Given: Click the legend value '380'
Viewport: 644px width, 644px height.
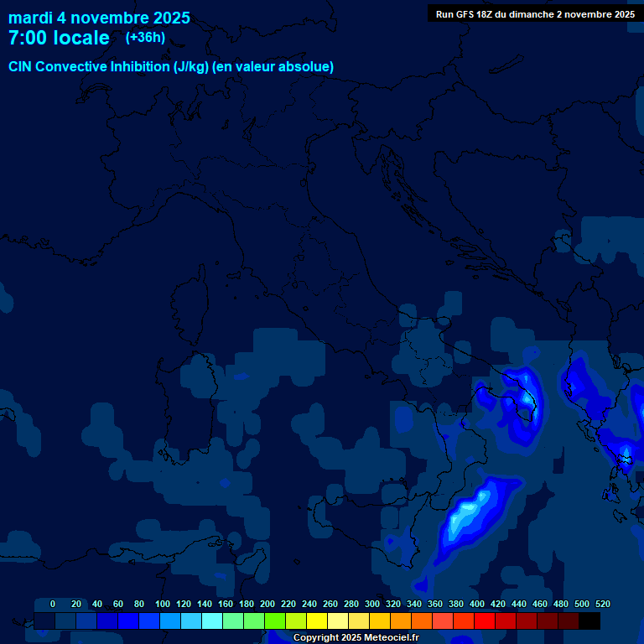Looking at the screenshot, I should [456, 604].
